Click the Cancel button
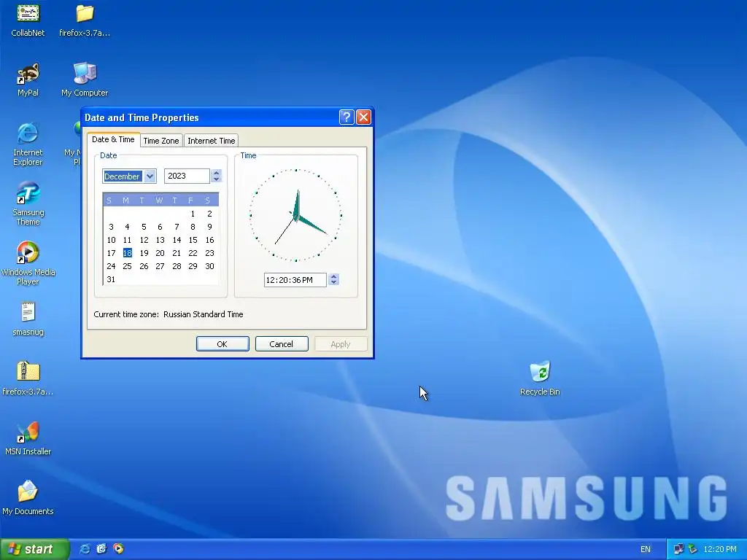747x560 pixels. click(x=281, y=344)
